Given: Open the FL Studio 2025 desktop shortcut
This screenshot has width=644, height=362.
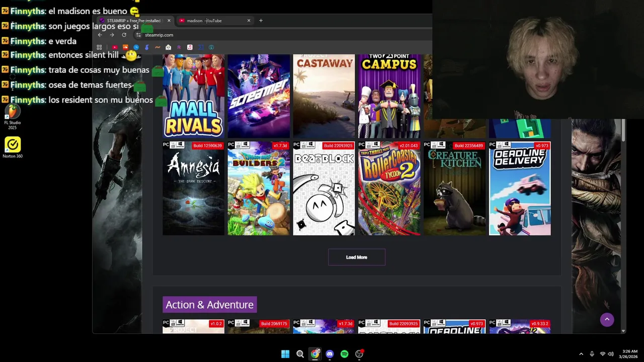Looking at the screenshot, I should [x=13, y=116].
